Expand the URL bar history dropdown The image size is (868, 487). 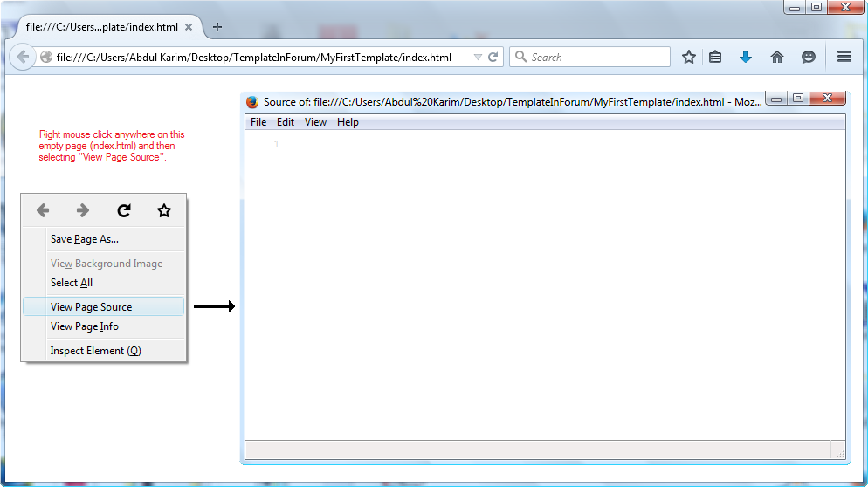[478, 57]
